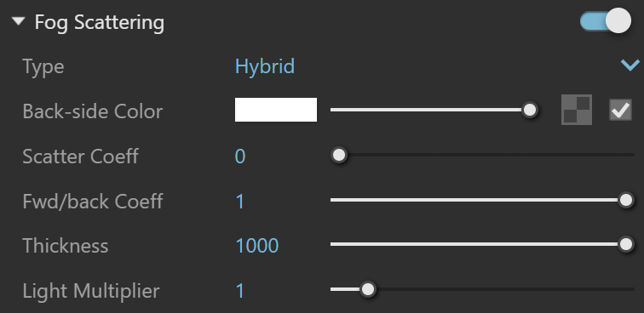Select the Hybrid type value

coord(264,67)
